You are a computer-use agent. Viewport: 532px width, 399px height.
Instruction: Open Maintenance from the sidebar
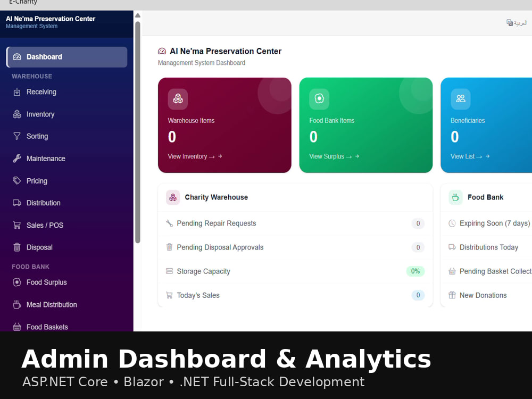click(46, 159)
